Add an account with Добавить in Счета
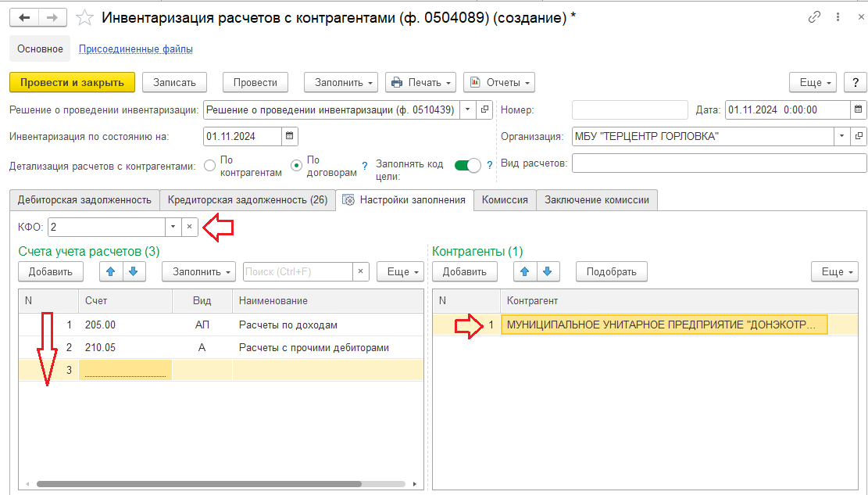868x495 pixels. click(50, 271)
